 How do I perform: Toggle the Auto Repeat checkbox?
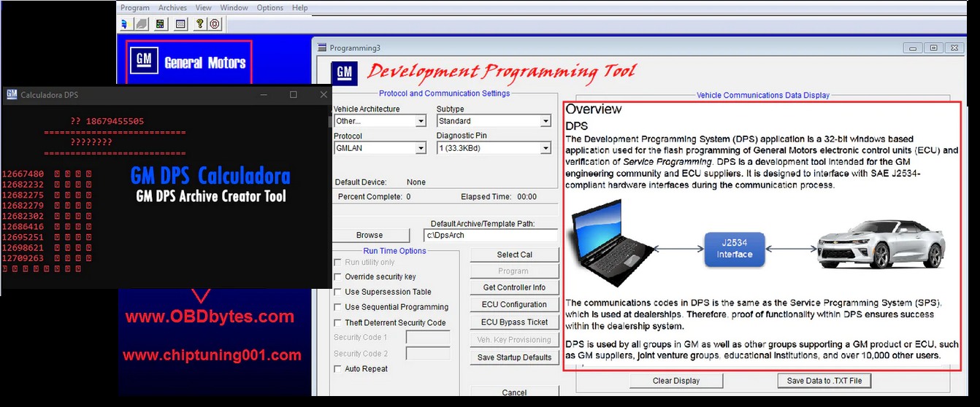tap(338, 369)
